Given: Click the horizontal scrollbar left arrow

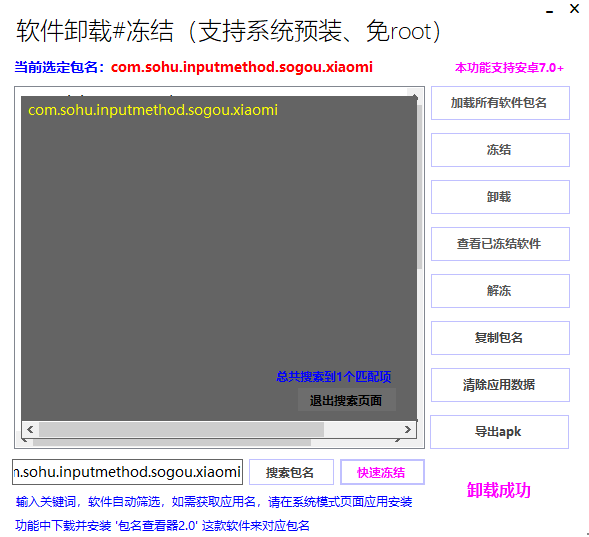Looking at the screenshot, I should (30, 429).
